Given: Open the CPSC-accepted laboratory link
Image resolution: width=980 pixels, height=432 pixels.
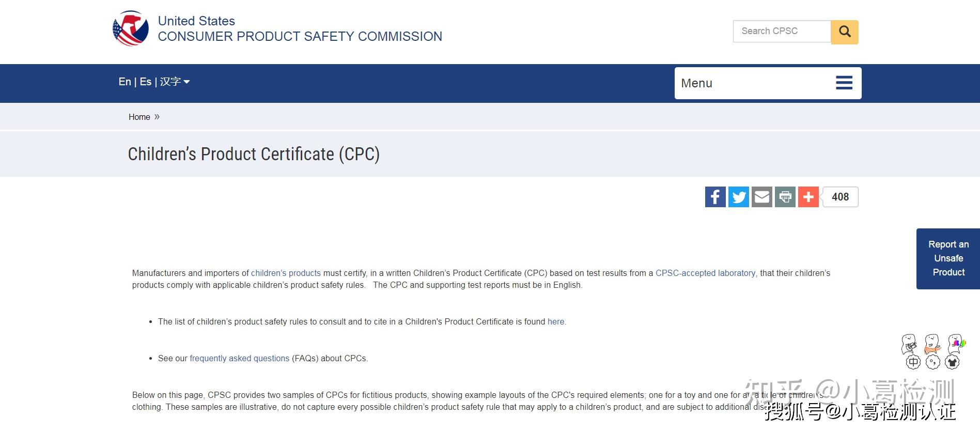Looking at the screenshot, I should (x=705, y=273).
